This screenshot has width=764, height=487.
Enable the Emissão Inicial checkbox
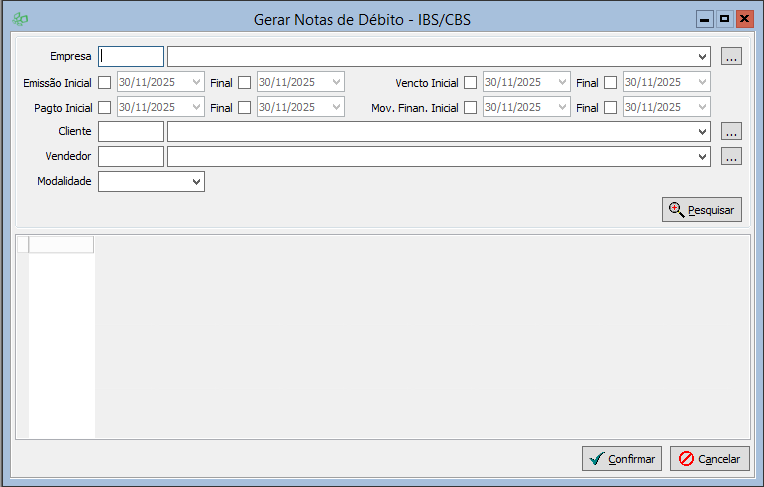coord(105,82)
